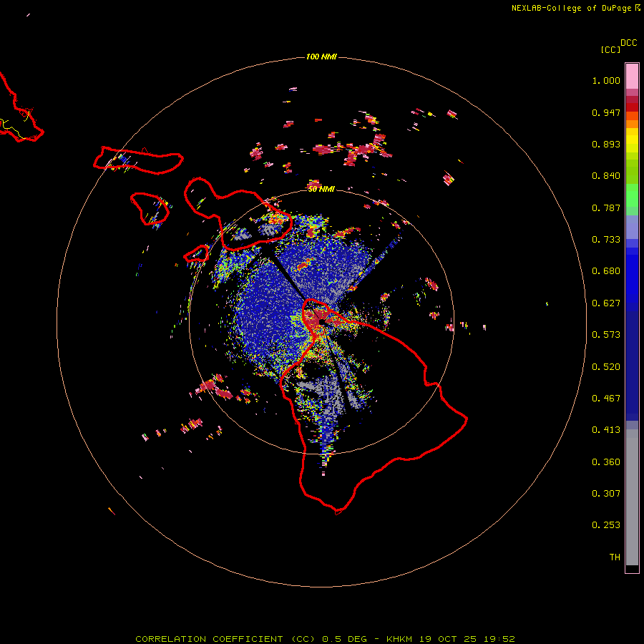The width and height of the screenshot is (644, 644).
Task: Click the pink top segment of color bar
Action: (632, 76)
